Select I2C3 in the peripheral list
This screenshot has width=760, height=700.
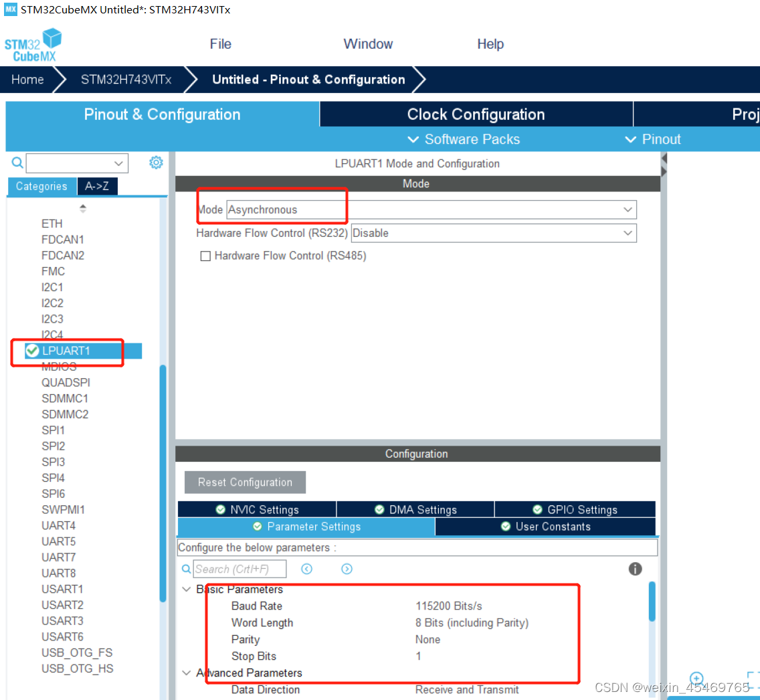[x=52, y=319]
